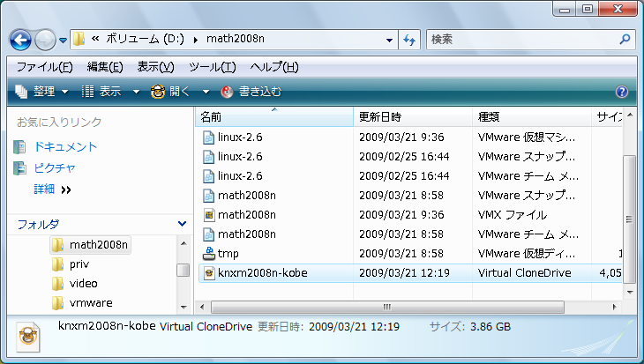This screenshot has width=644, height=364.
Task: Click the 開く open toolbar button
Action: [170, 91]
